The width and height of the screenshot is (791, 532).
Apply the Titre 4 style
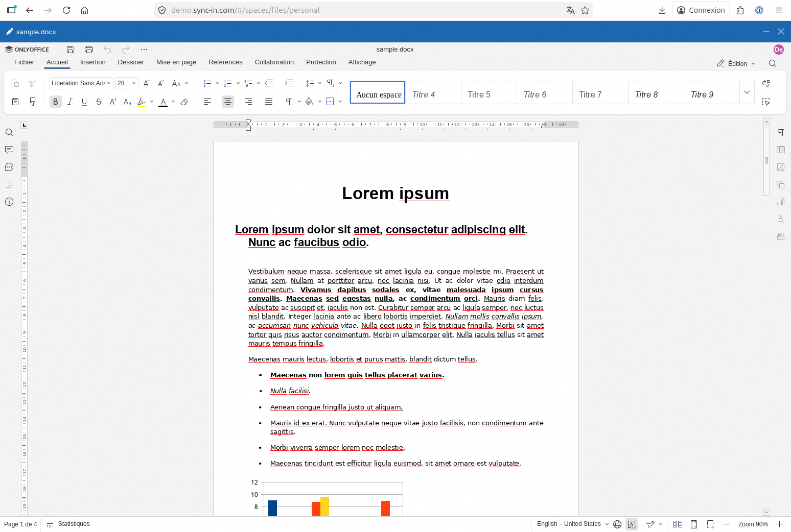(433, 92)
